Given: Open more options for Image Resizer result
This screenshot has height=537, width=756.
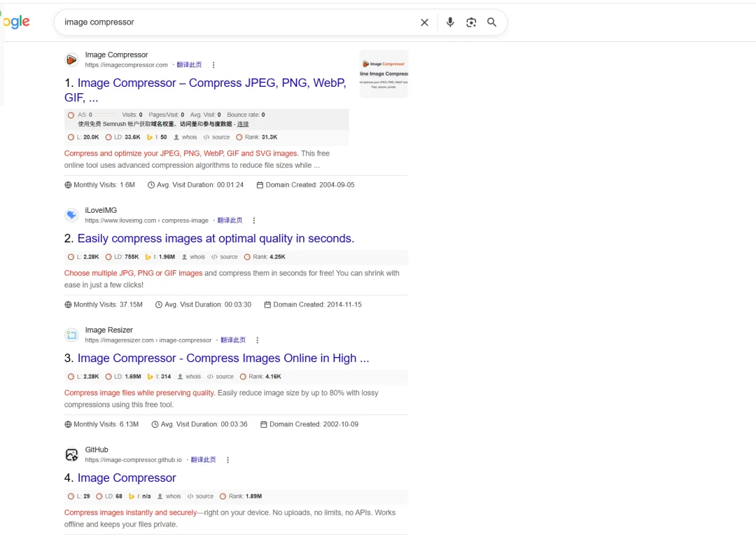Looking at the screenshot, I should [x=258, y=340].
